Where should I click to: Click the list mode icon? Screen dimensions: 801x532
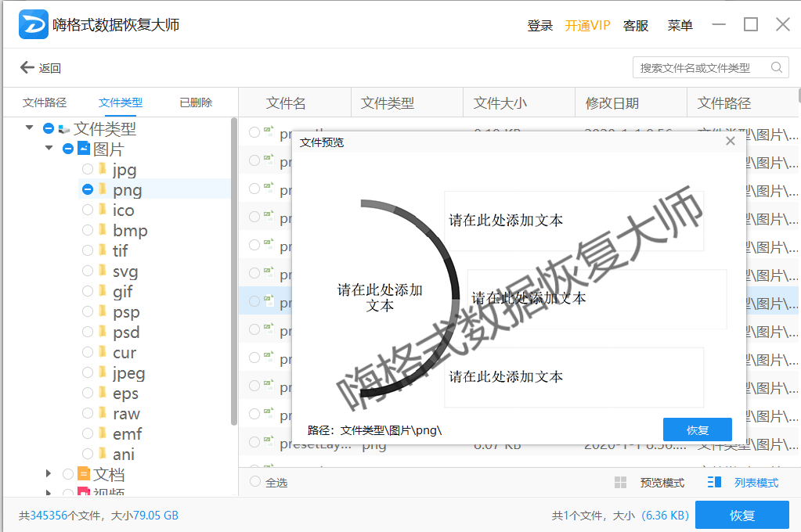(x=714, y=482)
